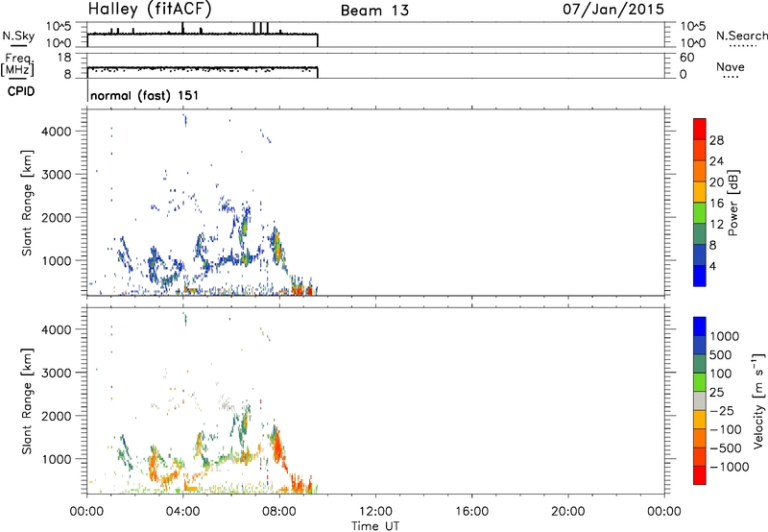The width and height of the screenshot is (768, 532).
Task: Select Slant Range label of power panel
Action: pyautogui.click(x=27, y=203)
